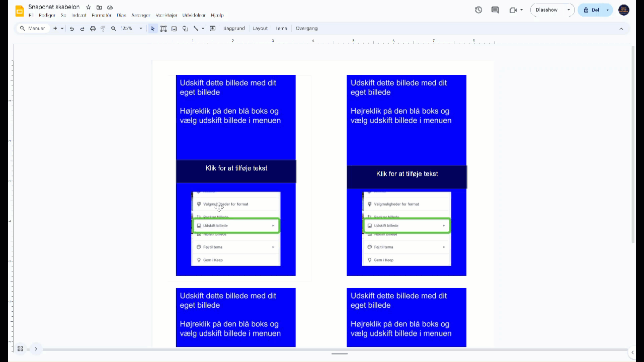Select the Shape tool icon
This screenshot has width=644, height=362.
pos(185,29)
